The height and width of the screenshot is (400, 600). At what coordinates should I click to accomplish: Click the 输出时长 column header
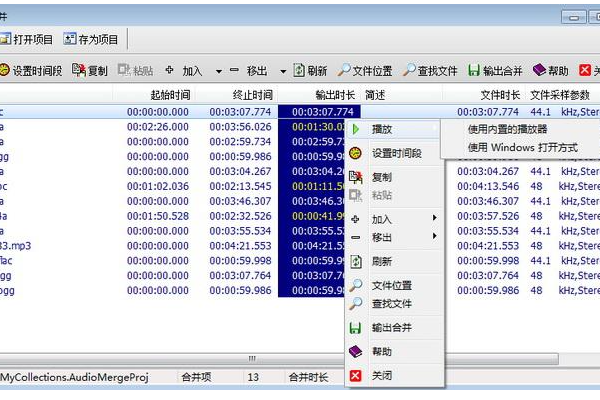tap(335, 95)
